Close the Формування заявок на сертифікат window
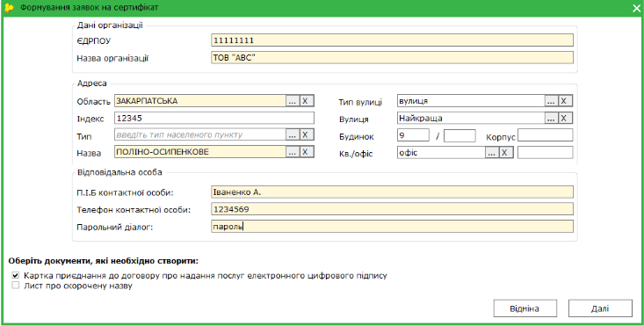This screenshot has height=326, width=644. pos(636,7)
